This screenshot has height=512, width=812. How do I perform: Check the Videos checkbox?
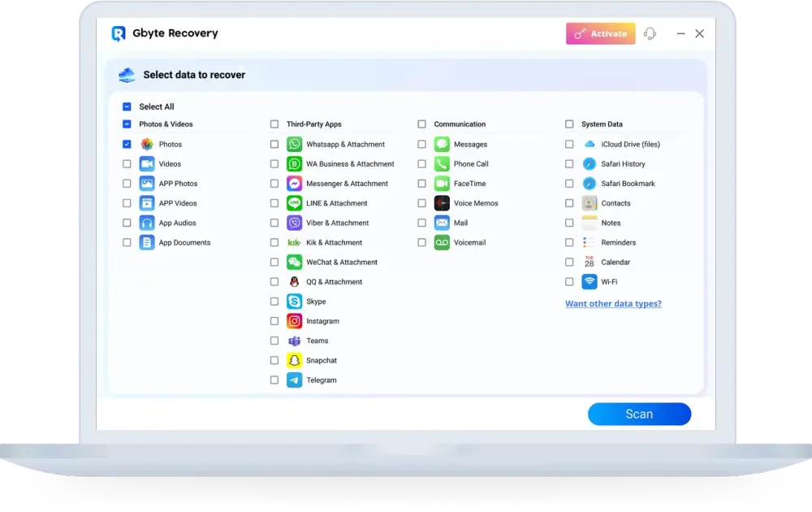point(127,163)
